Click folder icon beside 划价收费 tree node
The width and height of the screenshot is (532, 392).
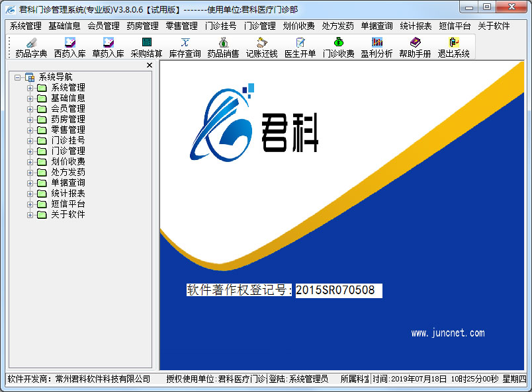click(42, 162)
